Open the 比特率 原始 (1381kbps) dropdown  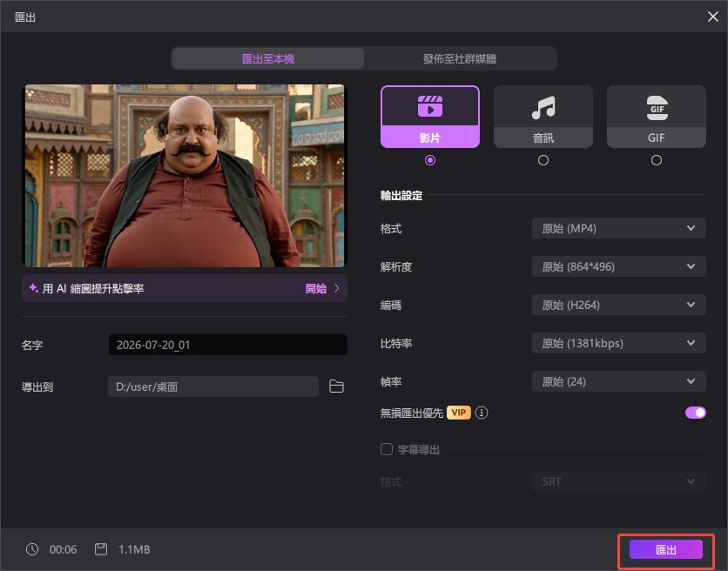point(619,343)
